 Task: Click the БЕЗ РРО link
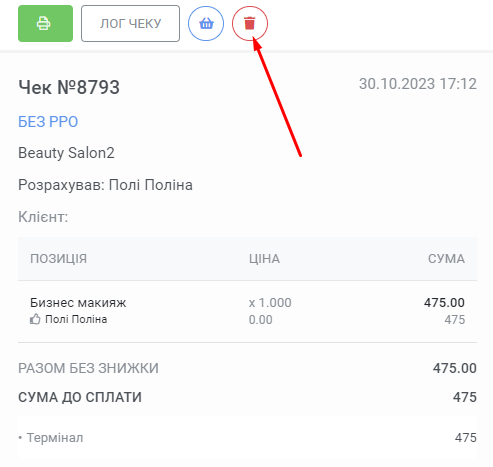[x=48, y=122]
